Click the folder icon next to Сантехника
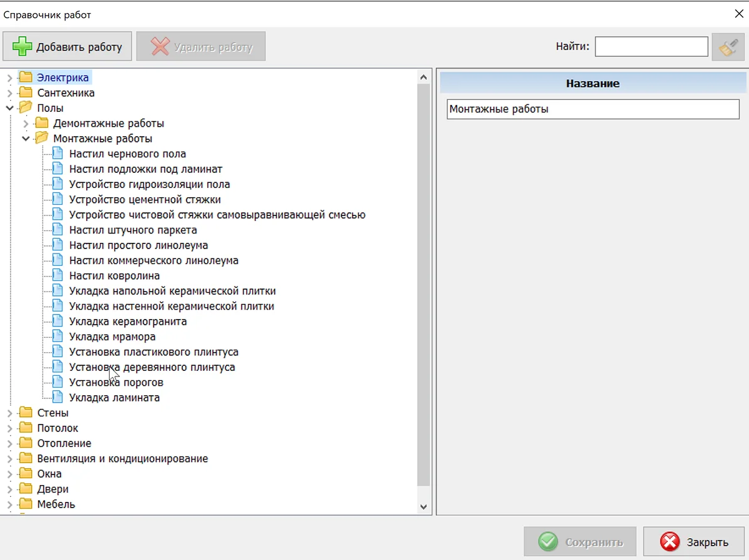This screenshot has width=749, height=560. coord(26,92)
